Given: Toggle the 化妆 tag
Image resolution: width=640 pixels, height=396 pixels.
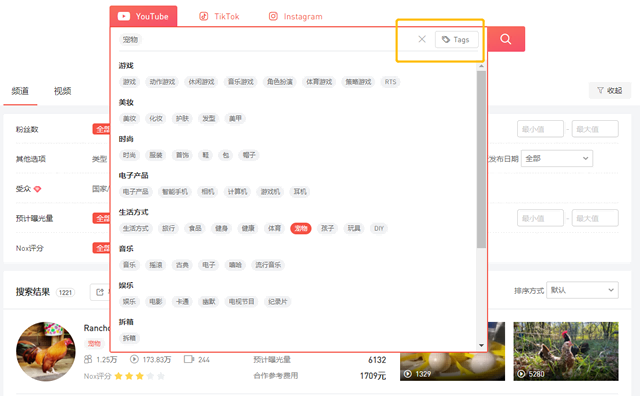Looking at the screenshot, I should (x=156, y=119).
